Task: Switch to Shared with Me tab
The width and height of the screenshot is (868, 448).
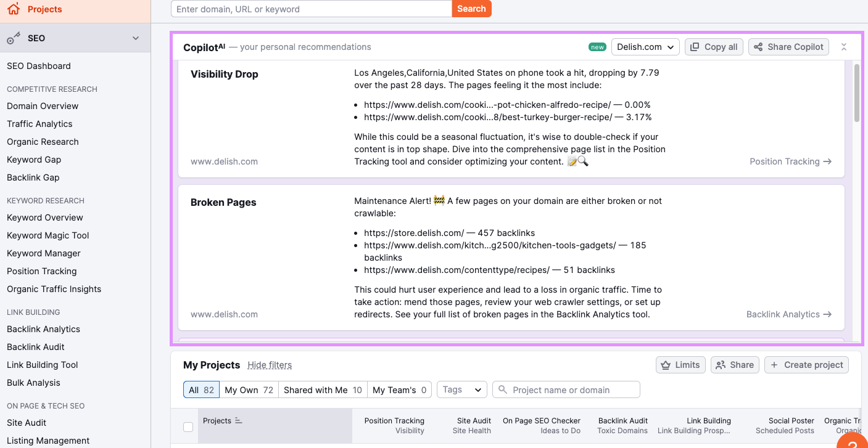Action: (x=323, y=390)
